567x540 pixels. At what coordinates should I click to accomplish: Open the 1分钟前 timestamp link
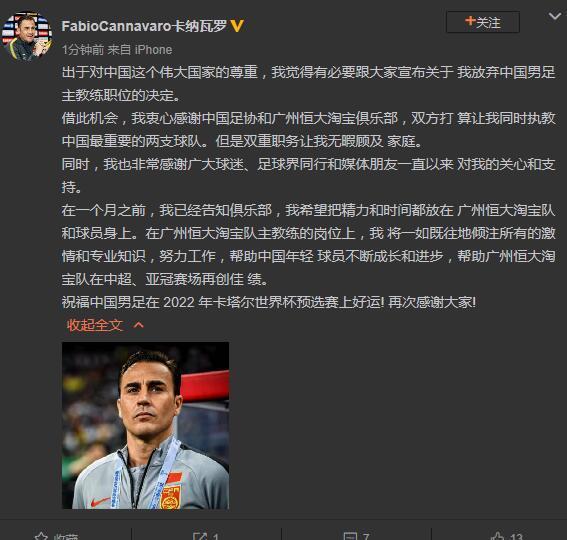click(x=83, y=50)
